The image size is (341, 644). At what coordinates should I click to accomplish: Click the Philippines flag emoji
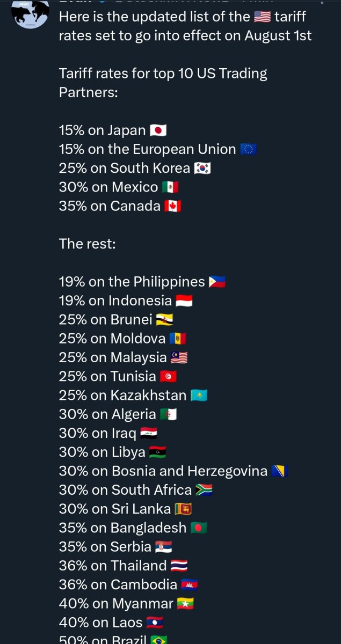(217, 282)
